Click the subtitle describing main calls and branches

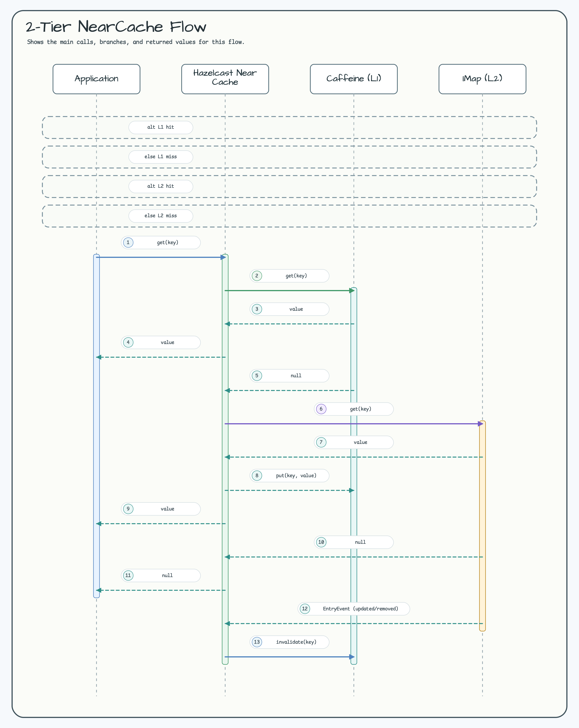[x=135, y=42]
